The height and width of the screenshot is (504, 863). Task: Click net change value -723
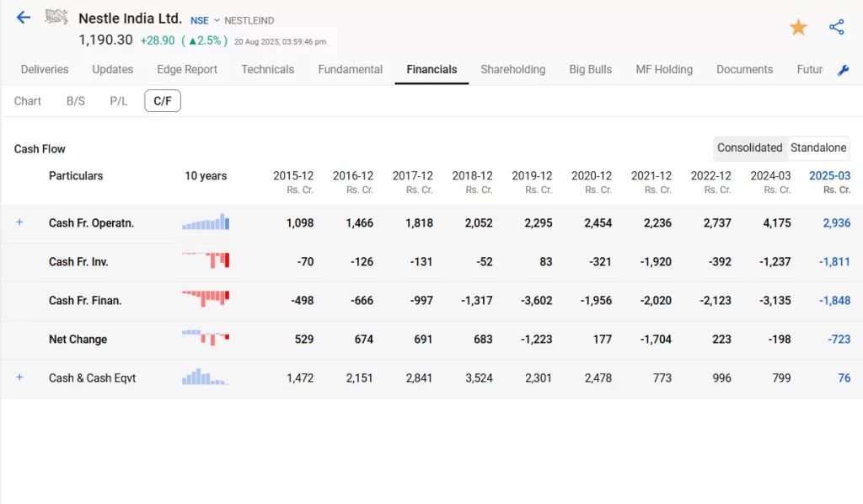(839, 339)
